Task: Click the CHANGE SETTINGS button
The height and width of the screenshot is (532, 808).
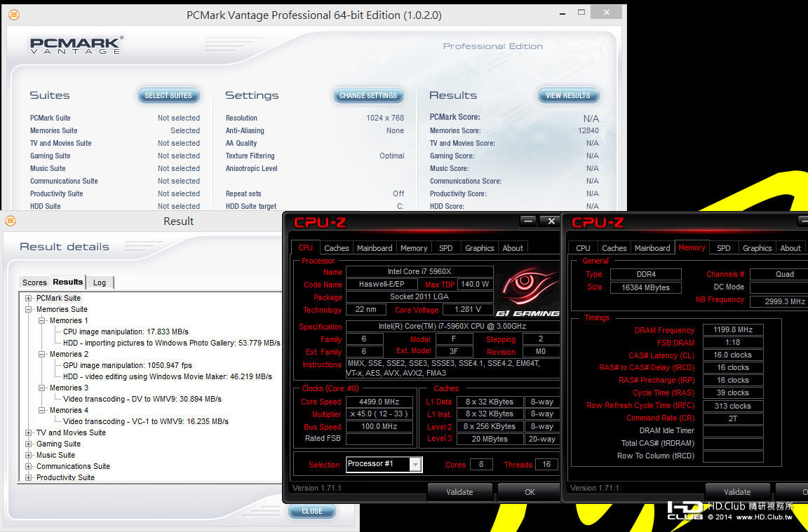Action: pos(368,95)
